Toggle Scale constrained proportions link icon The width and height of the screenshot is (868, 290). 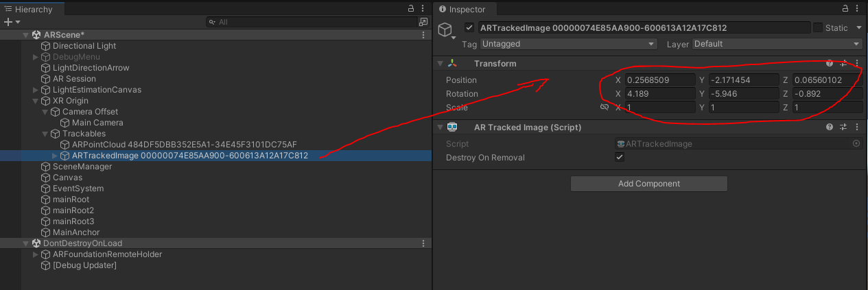(605, 108)
